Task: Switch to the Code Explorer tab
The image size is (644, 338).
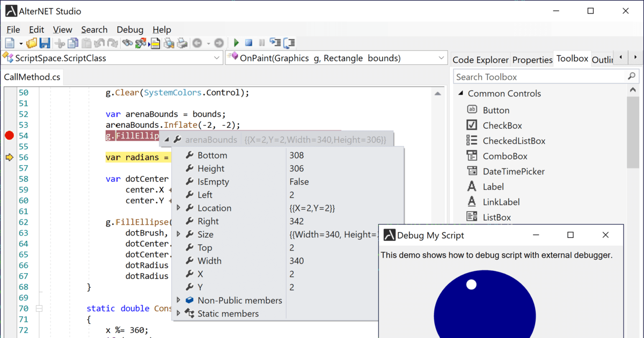Action: 480,60
